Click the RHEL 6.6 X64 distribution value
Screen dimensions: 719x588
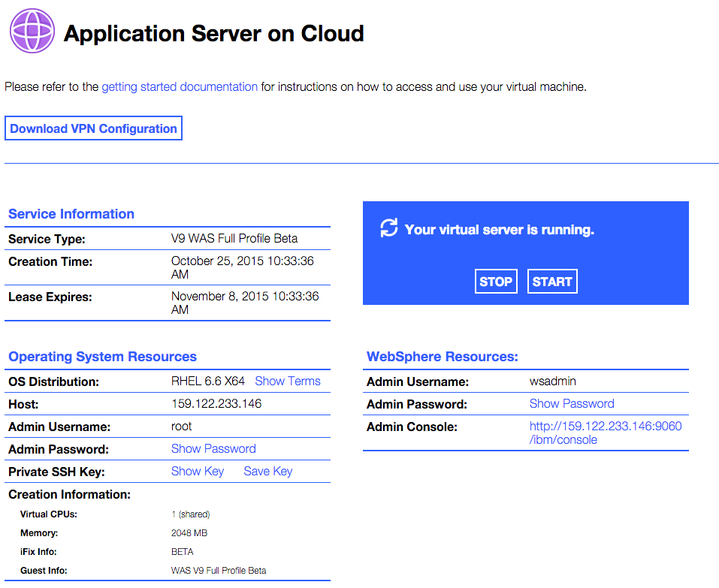point(207,381)
